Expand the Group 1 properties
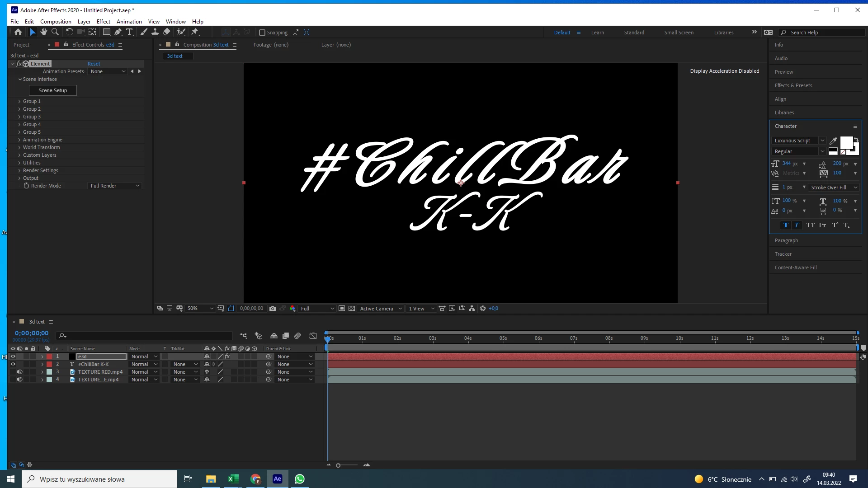868x488 pixels. point(19,102)
